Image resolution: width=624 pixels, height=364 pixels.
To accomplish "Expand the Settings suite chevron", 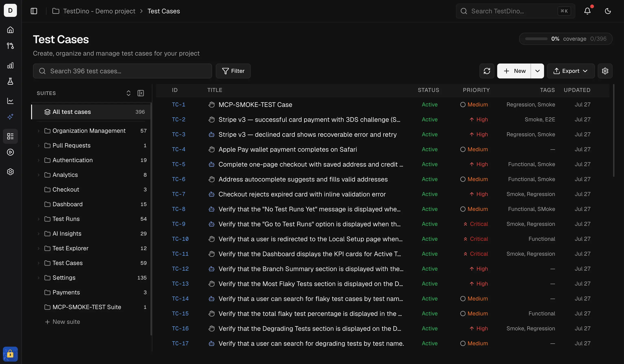I will tap(38, 278).
